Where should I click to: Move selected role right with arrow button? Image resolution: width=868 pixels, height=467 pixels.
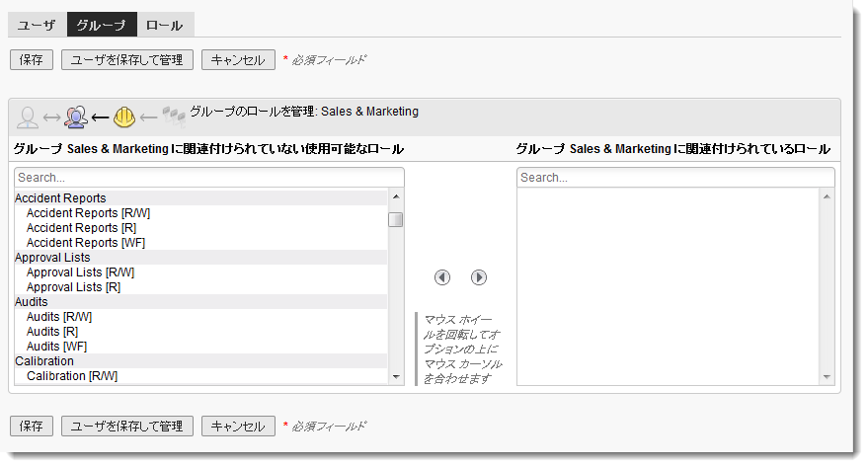[x=479, y=277]
